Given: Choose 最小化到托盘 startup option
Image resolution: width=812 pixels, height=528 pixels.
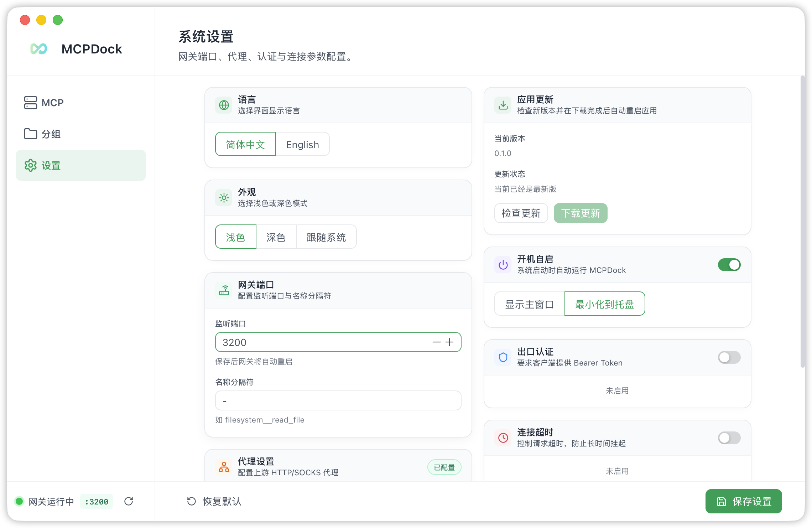Looking at the screenshot, I should [605, 304].
